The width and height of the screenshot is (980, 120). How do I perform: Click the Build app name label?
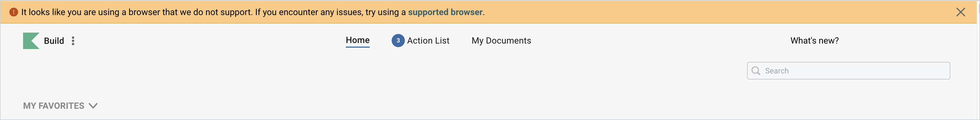(54, 41)
